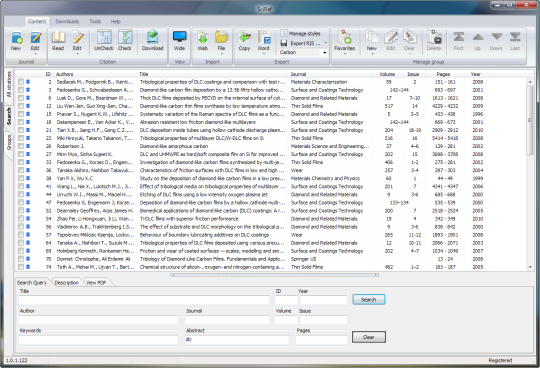
Task: Click the horizontal splitter bar below table
Action: [x=274, y=275]
